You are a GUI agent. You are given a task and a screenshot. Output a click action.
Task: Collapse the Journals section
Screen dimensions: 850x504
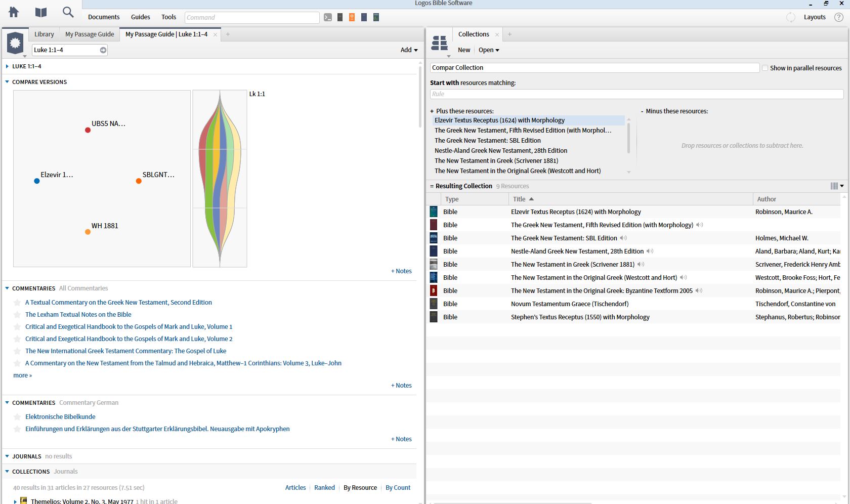click(x=7, y=456)
